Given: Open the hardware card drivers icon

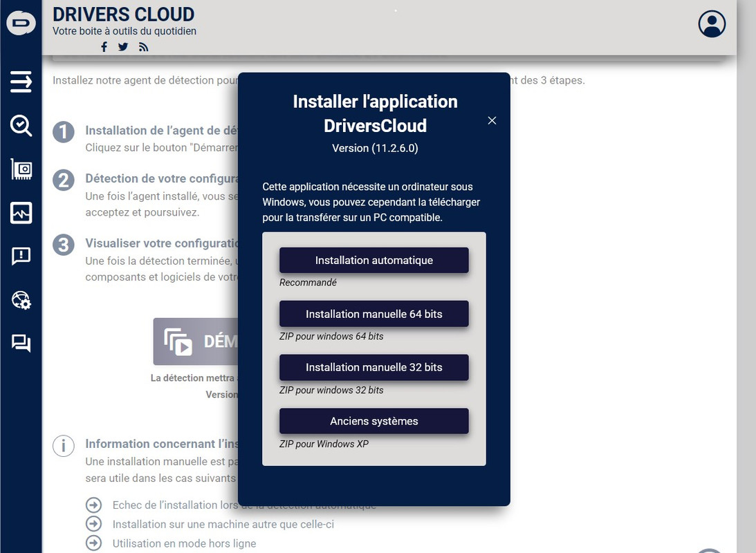Looking at the screenshot, I should (x=21, y=169).
